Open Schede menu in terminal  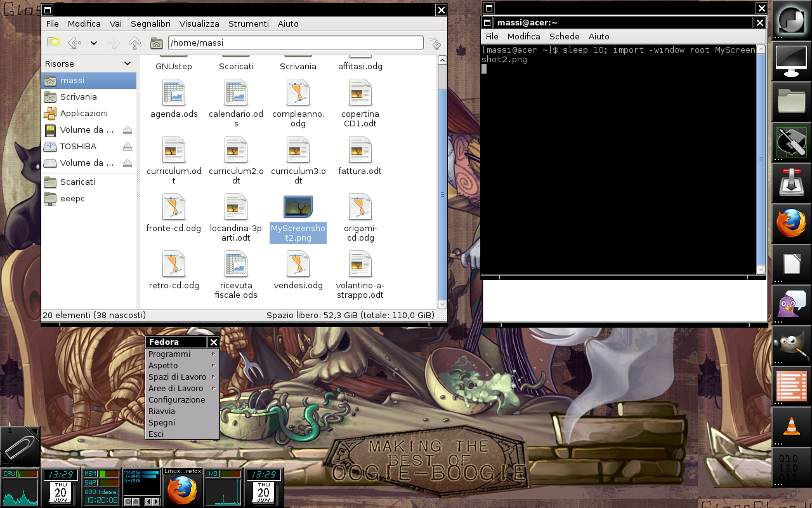click(x=565, y=36)
